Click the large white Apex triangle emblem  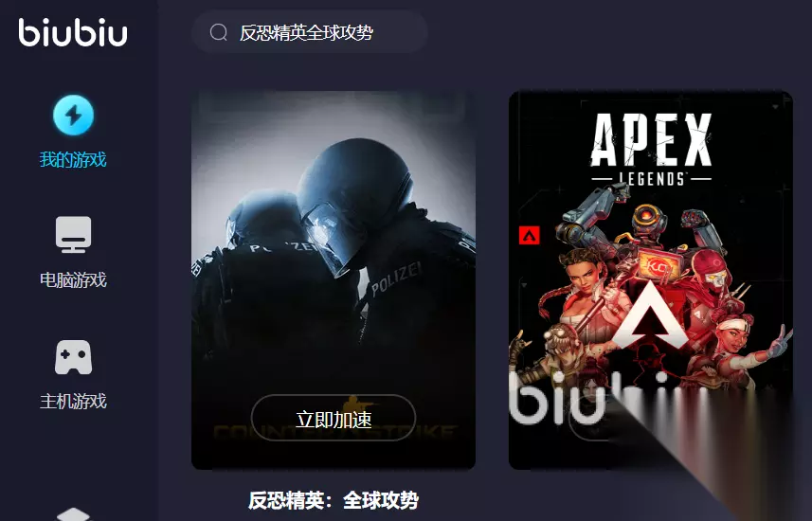point(650,315)
